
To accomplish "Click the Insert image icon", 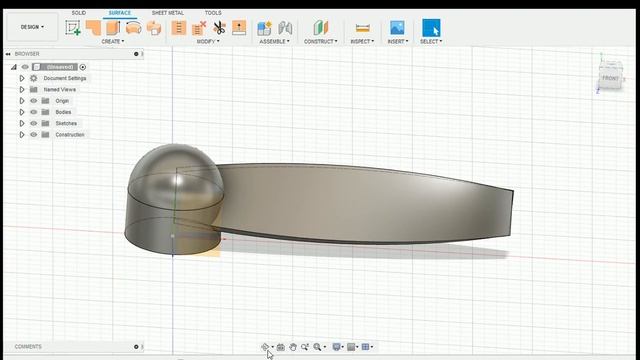I will coord(397,28).
